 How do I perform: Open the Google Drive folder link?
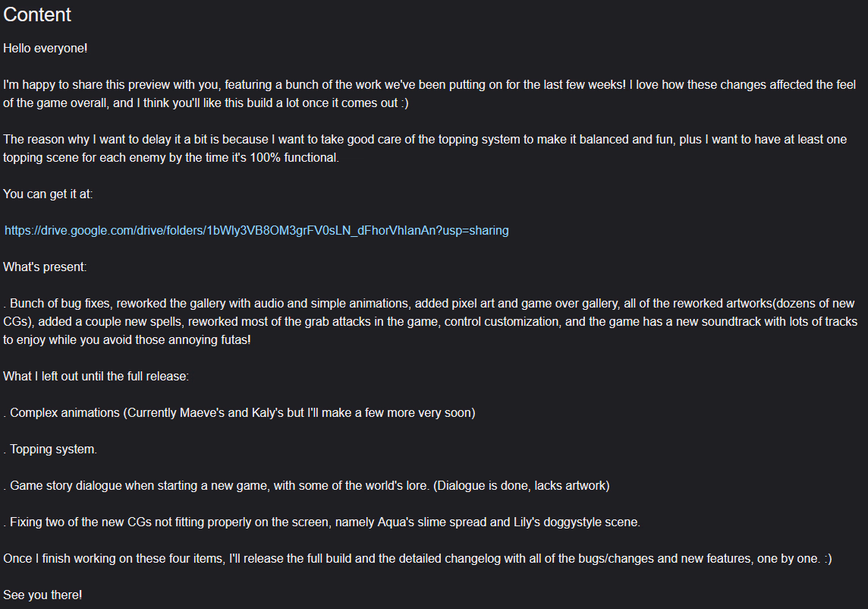pos(256,230)
